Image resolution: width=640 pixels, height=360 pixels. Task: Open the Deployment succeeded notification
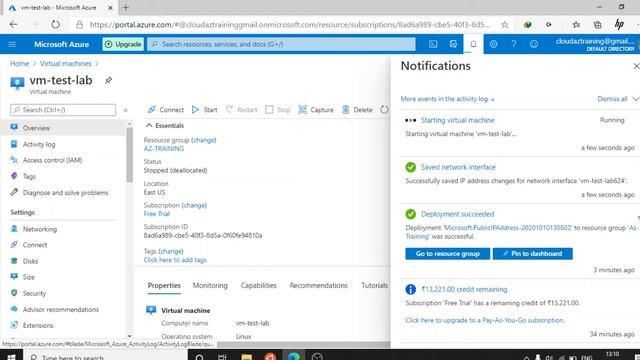(457, 214)
